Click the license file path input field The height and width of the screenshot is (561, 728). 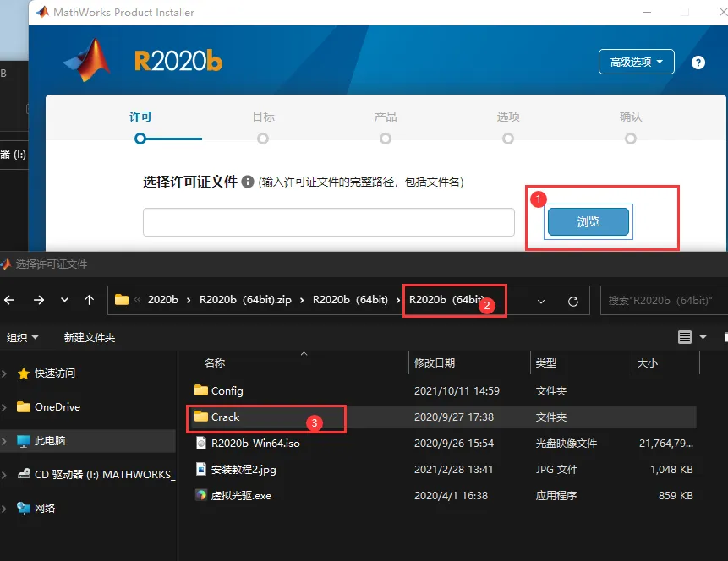329,222
